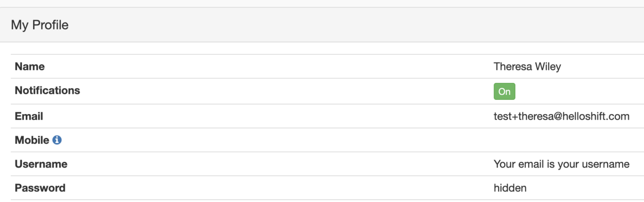Click the Mobile row label
The width and height of the screenshot is (644, 202).
click(32, 140)
